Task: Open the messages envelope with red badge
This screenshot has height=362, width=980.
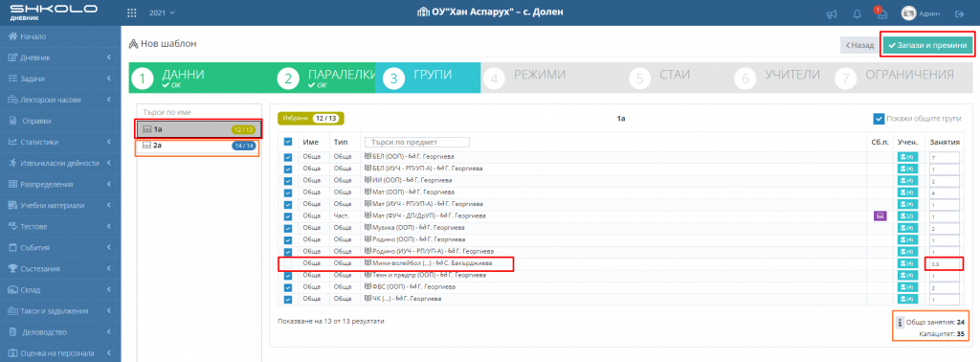Action: [882, 13]
